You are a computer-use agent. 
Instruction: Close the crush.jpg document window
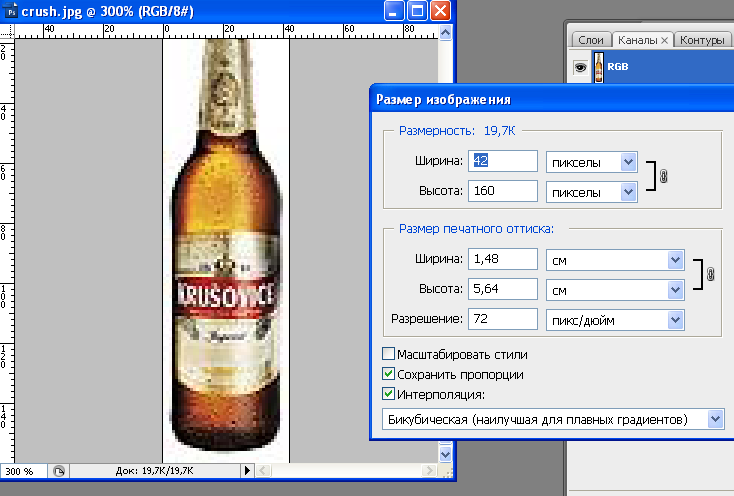point(440,11)
